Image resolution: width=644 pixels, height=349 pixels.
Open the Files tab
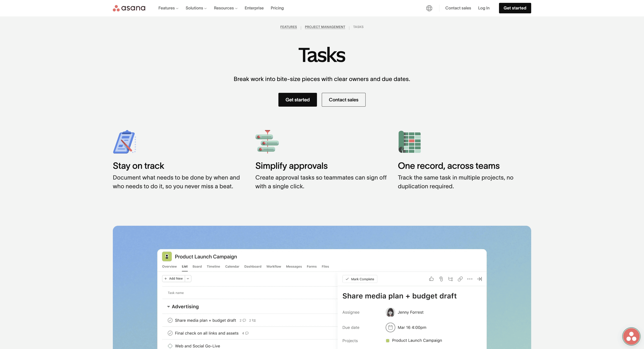click(x=325, y=266)
